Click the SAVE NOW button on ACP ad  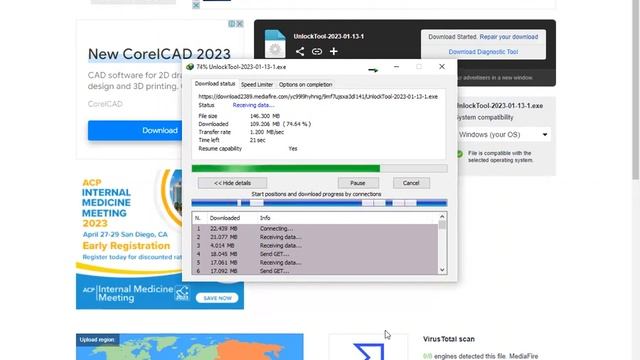(217, 298)
